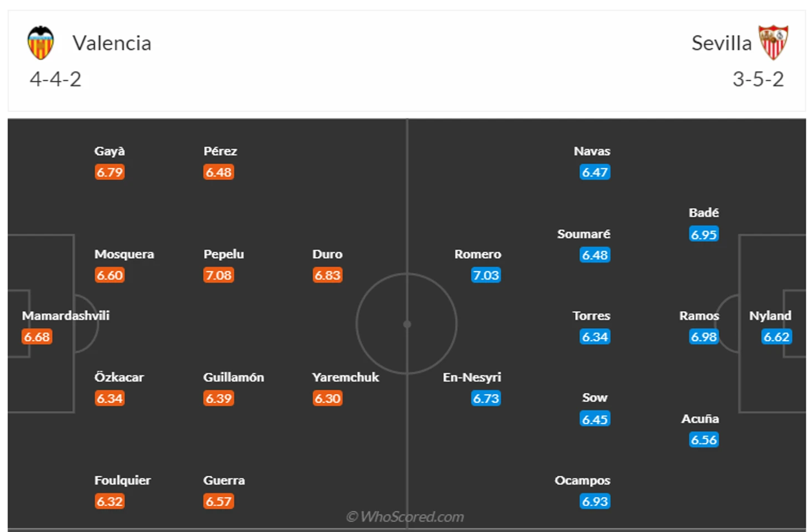
Task: Click player name Foulquier
Action: pyautogui.click(x=122, y=480)
